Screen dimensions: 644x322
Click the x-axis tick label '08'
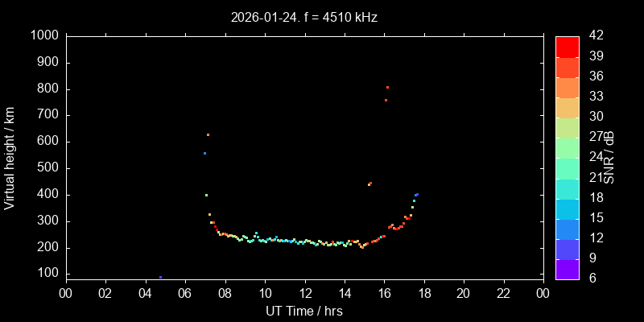[225, 293]
